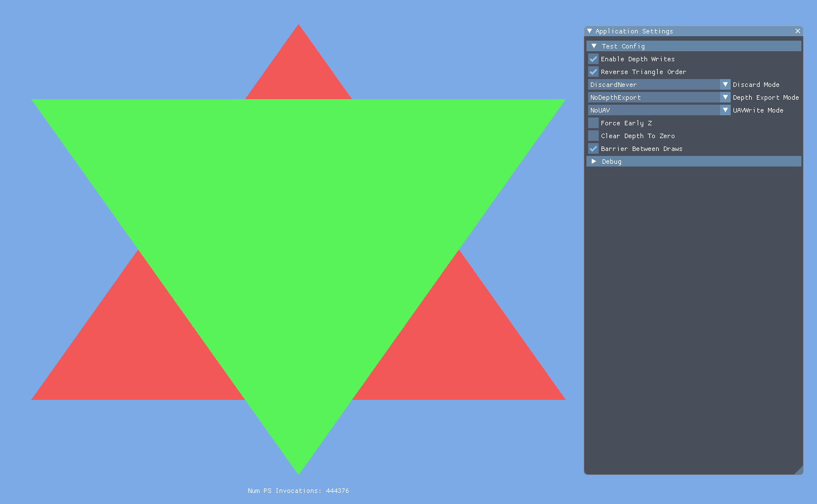Click the panel resize grip corner

click(x=799, y=470)
